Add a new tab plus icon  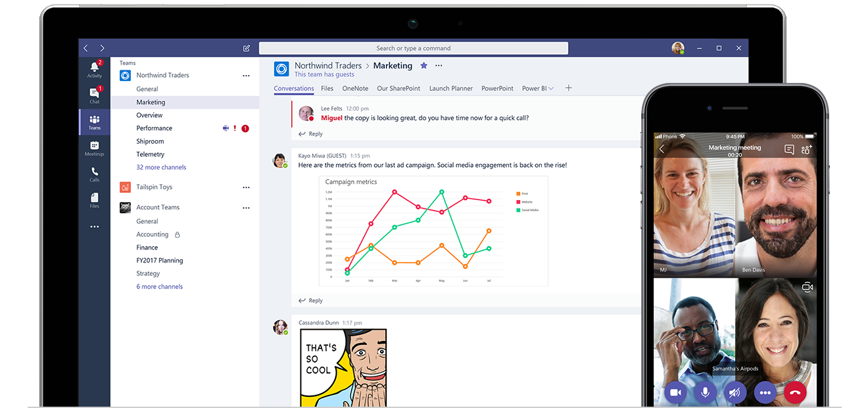click(x=569, y=88)
